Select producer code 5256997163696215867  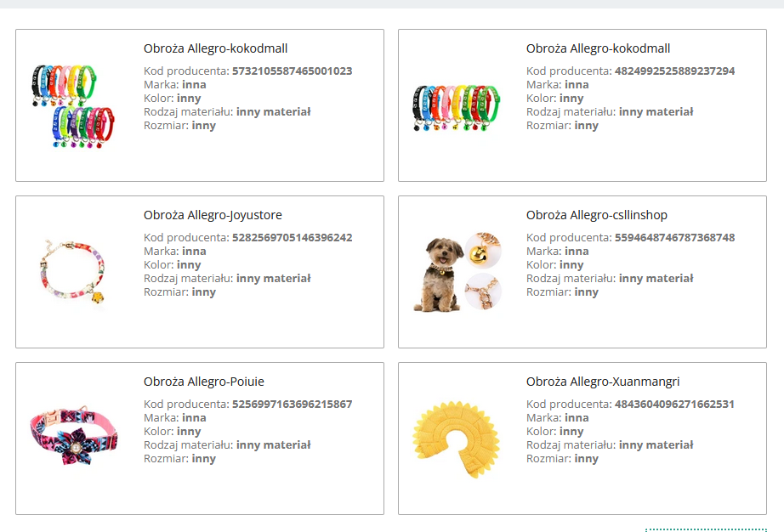pyautogui.click(x=292, y=405)
